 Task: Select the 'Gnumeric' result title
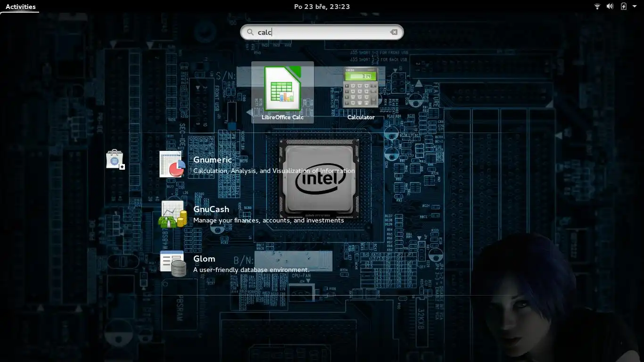coord(213,160)
